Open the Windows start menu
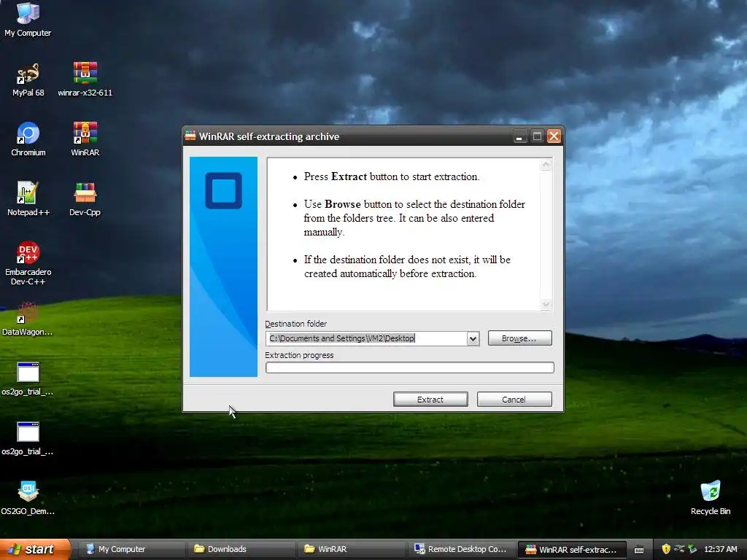This screenshot has height=560, width=747. [35, 549]
